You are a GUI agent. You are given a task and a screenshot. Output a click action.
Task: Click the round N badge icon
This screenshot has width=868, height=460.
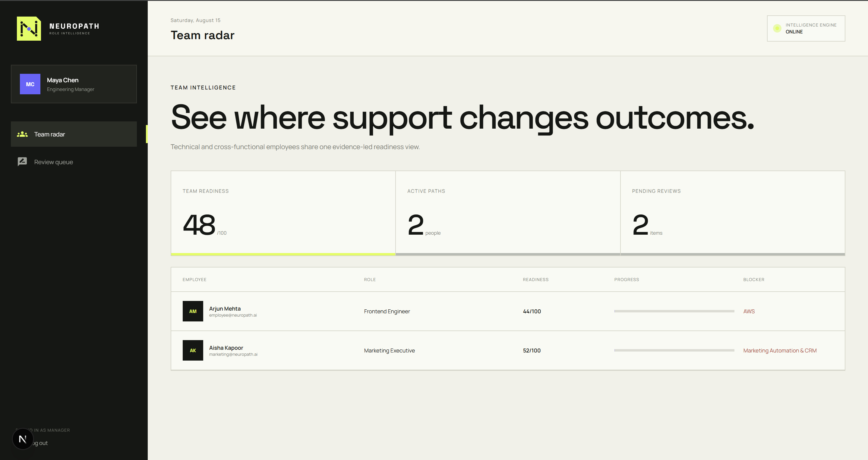(23, 439)
